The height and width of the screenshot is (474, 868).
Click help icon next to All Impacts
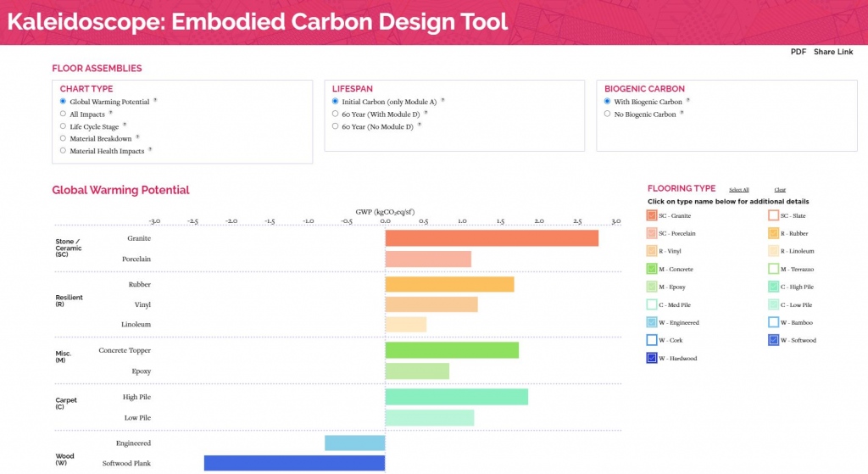(x=111, y=113)
